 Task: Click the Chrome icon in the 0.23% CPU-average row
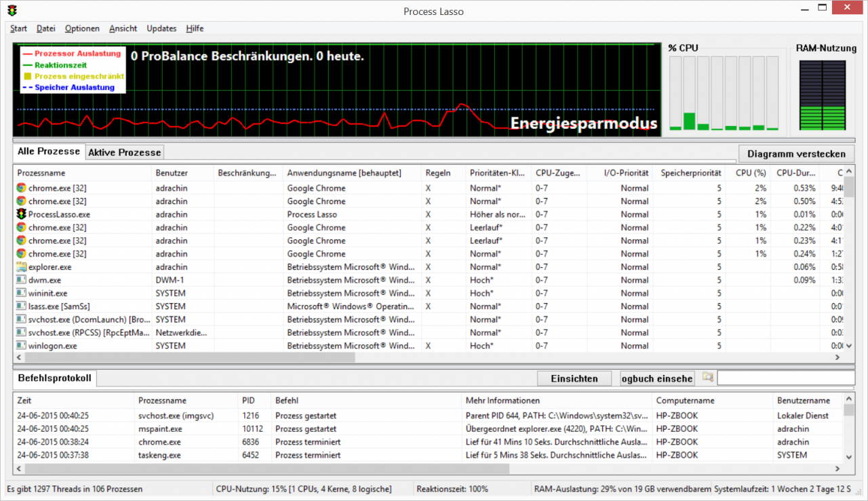coord(21,241)
